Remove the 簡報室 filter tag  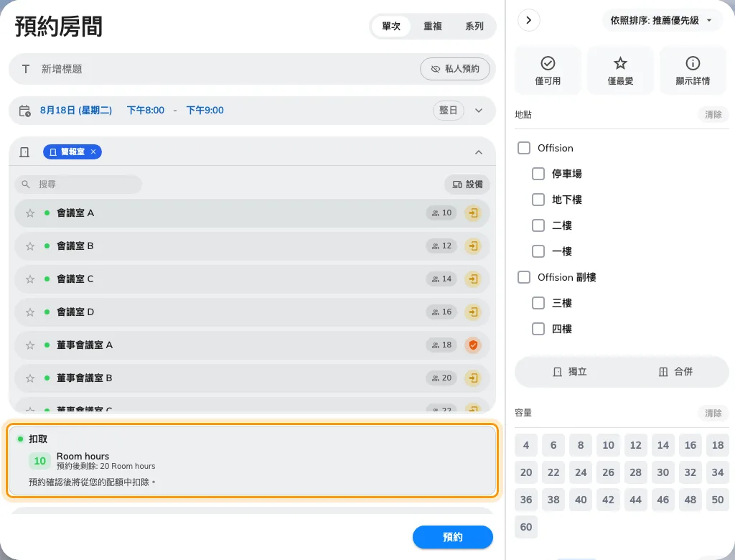click(x=93, y=151)
